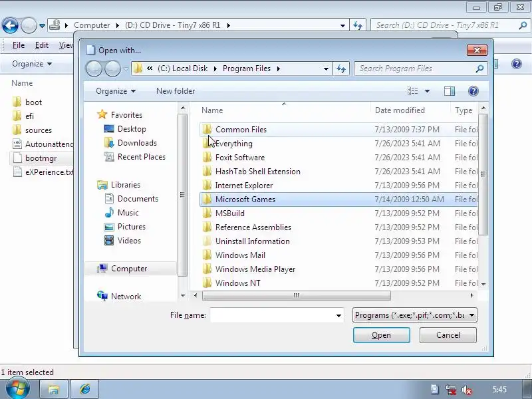Click the (C:) Local Disk breadcrumb
532x399 pixels.
(182, 68)
